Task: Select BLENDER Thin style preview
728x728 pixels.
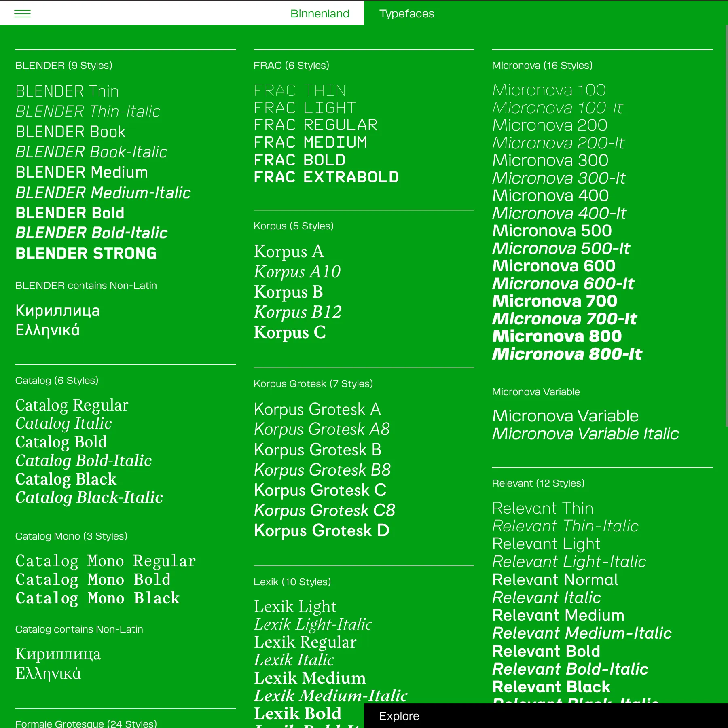Action: coord(66,91)
